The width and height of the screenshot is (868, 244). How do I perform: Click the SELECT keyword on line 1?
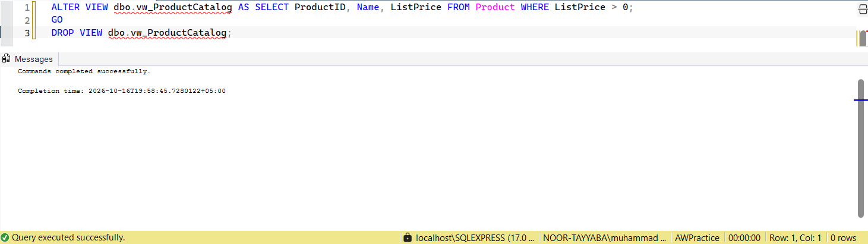[x=272, y=8]
